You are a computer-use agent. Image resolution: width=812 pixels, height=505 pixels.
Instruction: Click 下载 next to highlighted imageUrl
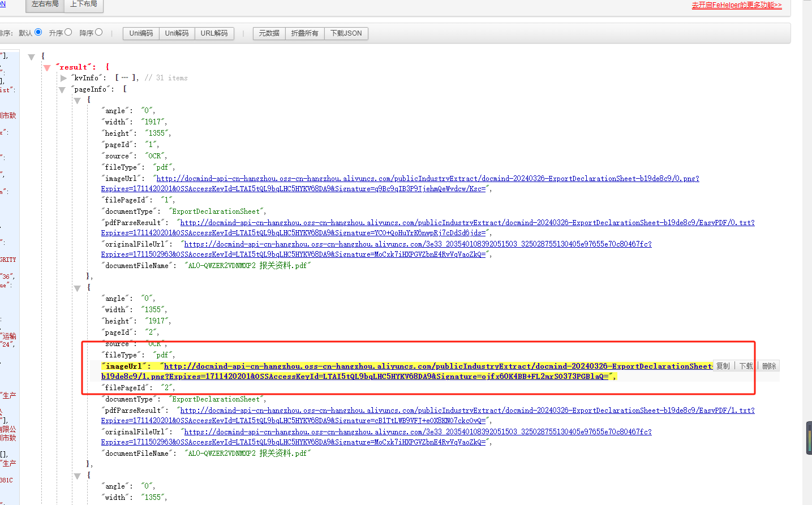click(746, 366)
